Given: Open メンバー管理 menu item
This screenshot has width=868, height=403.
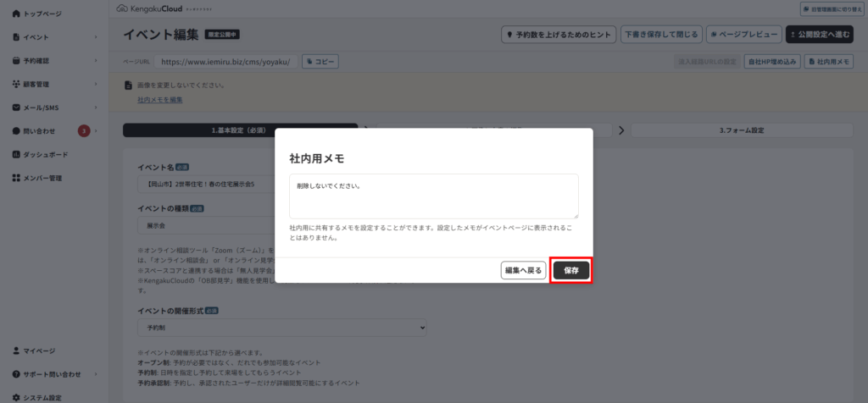Looking at the screenshot, I should point(42,178).
